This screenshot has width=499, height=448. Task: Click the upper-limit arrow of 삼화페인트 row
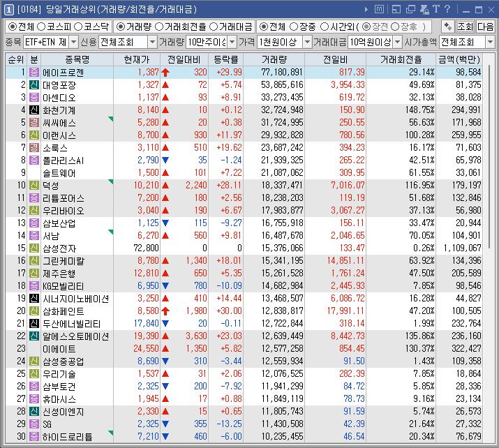[165, 311]
